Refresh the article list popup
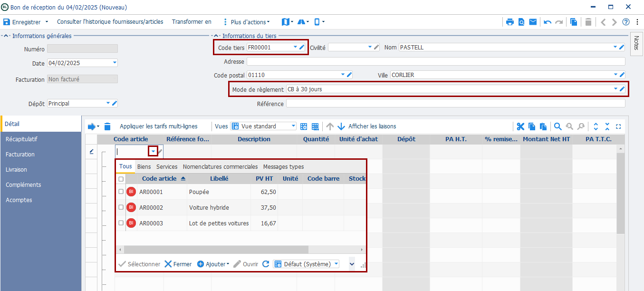The height and width of the screenshot is (291, 644). coord(266,264)
